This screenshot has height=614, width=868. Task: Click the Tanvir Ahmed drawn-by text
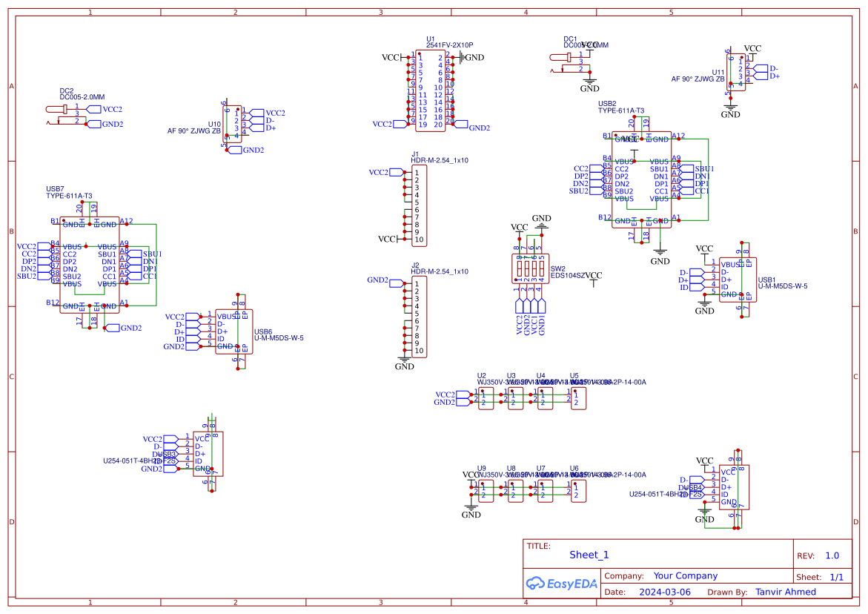(x=786, y=592)
